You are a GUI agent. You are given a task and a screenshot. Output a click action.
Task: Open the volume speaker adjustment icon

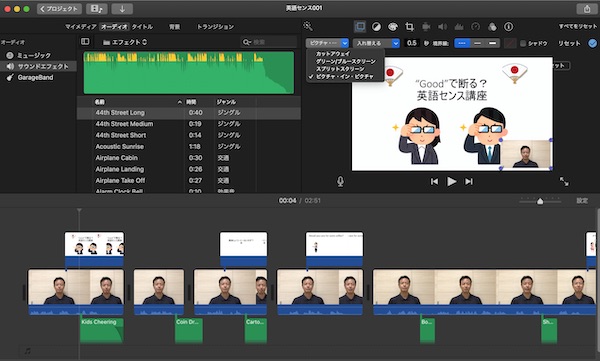[x=442, y=26]
